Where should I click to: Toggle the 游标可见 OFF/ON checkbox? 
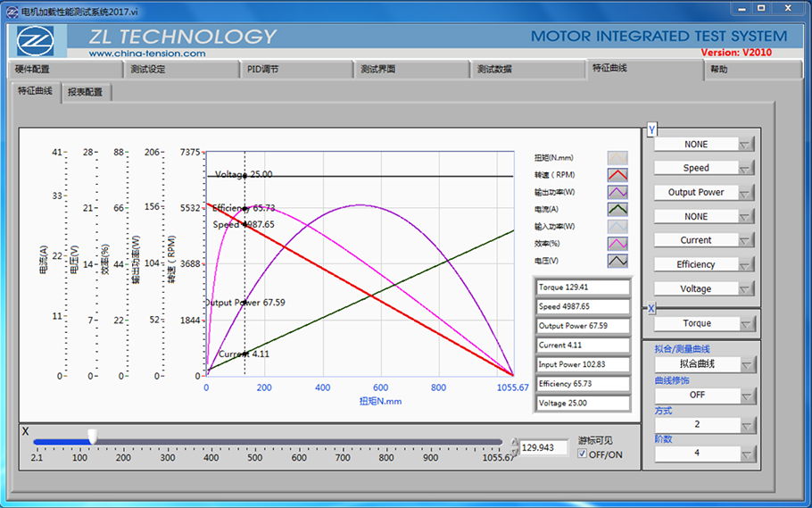point(583,454)
